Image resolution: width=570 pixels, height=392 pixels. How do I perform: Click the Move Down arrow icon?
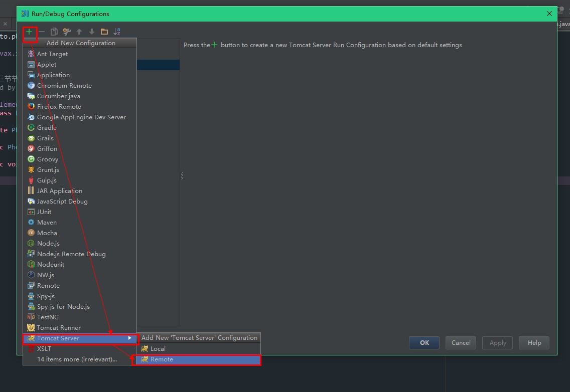click(92, 32)
